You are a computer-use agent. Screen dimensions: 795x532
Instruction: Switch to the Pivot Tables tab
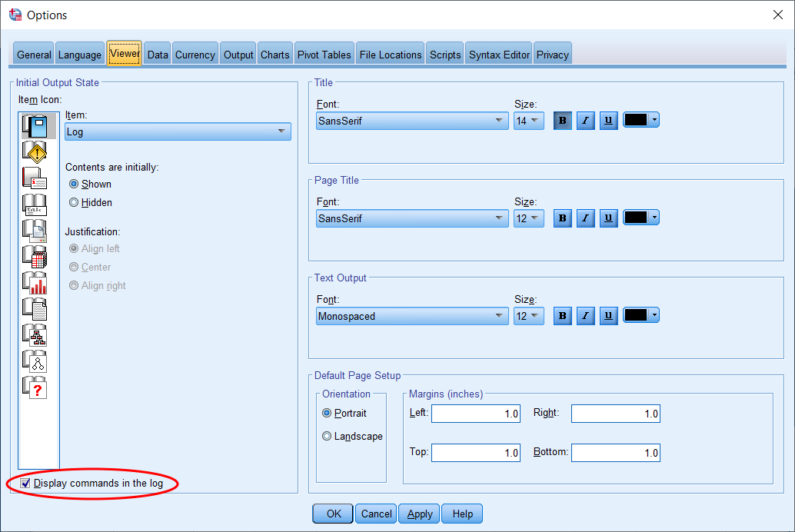pos(324,55)
